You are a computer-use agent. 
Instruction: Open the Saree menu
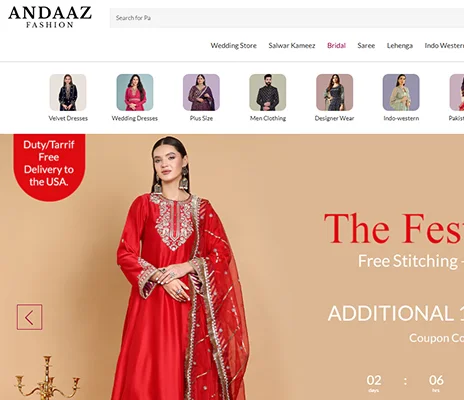[366, 46]
